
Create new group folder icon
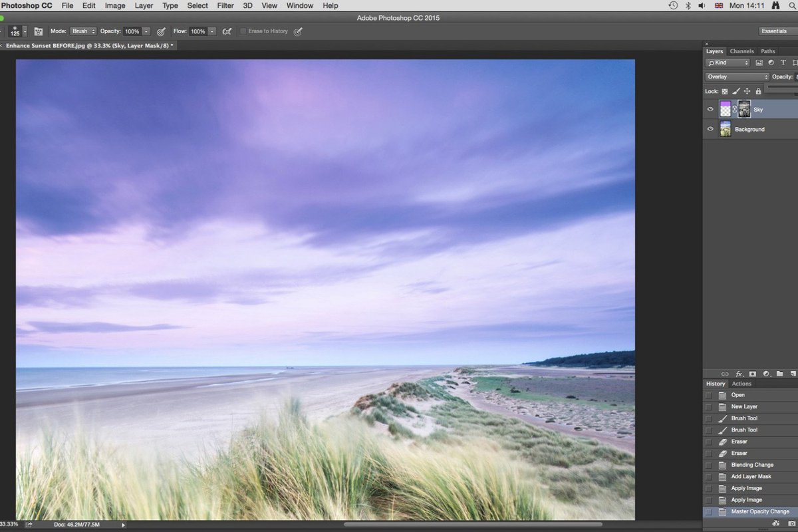[x=779, y=374]
